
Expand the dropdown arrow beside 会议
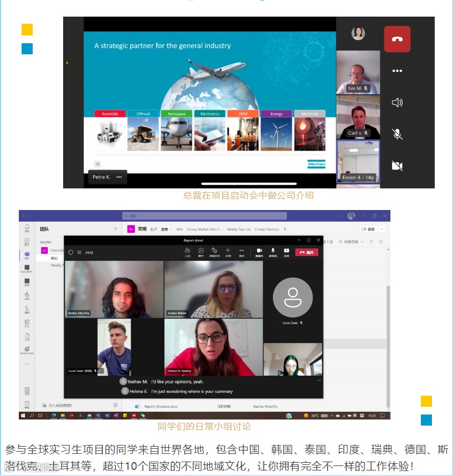(382, 229)
